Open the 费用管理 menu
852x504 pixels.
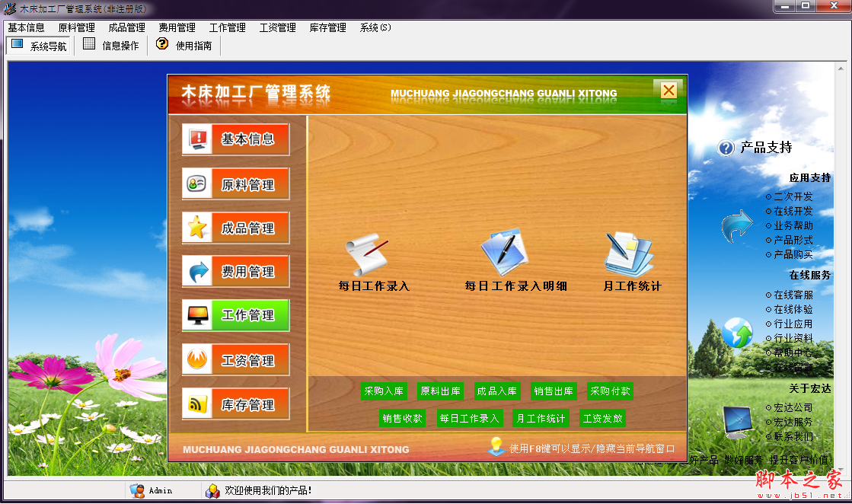coord(177,27)
